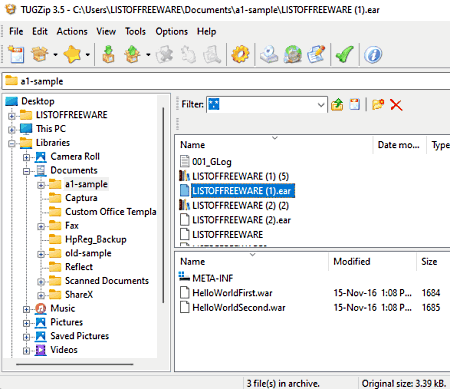The height and width of the screenshot is (389, 450).
Task: Select HelloWorldFirst.war in archive
Action: [232, 293]
